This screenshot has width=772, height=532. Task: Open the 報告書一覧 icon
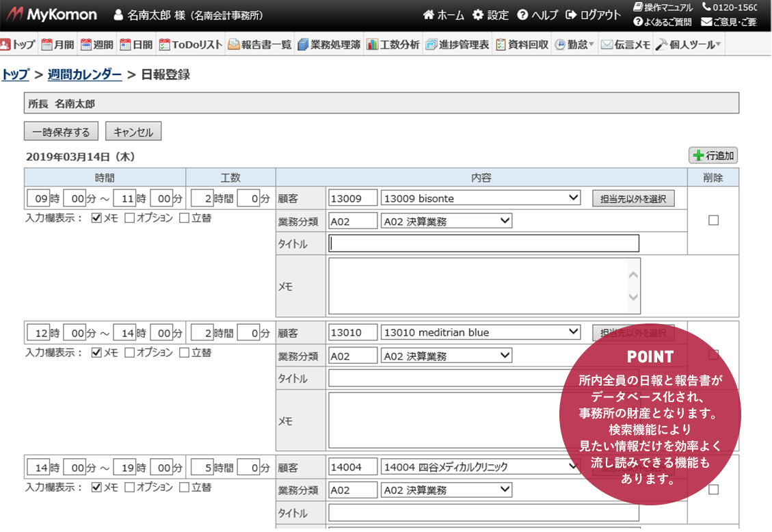[x=234, y=44]
